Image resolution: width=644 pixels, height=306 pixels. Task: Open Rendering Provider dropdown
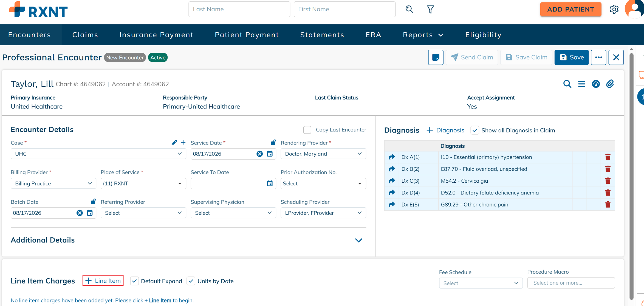323,154
